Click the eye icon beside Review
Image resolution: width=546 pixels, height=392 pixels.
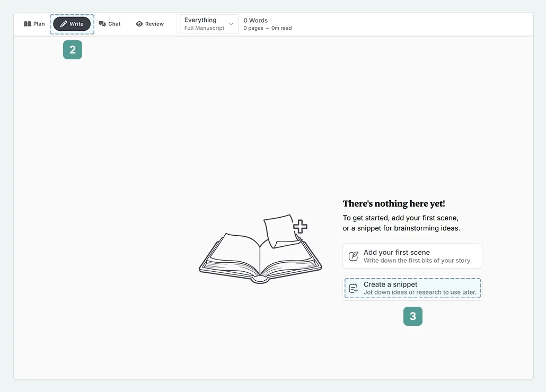click(x=139, y=24)
